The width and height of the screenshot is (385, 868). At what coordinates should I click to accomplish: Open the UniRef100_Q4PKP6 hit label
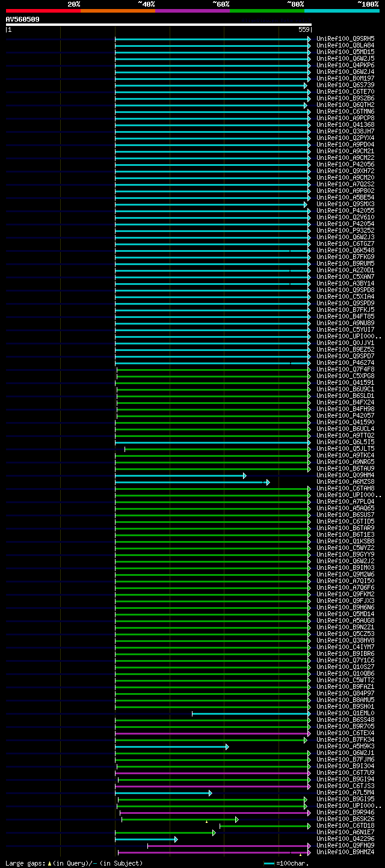[x=345, y=65]
